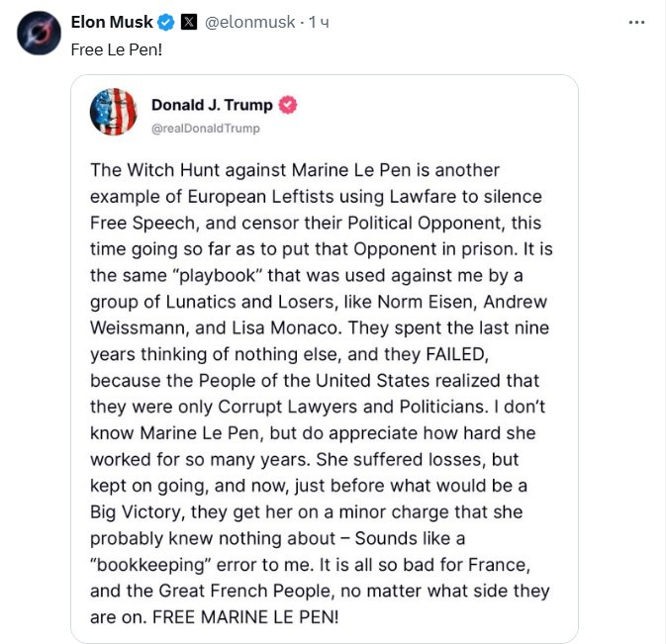Click the "1 ч" post timestamp
The image size is (666, 644).
coord(319,22)
